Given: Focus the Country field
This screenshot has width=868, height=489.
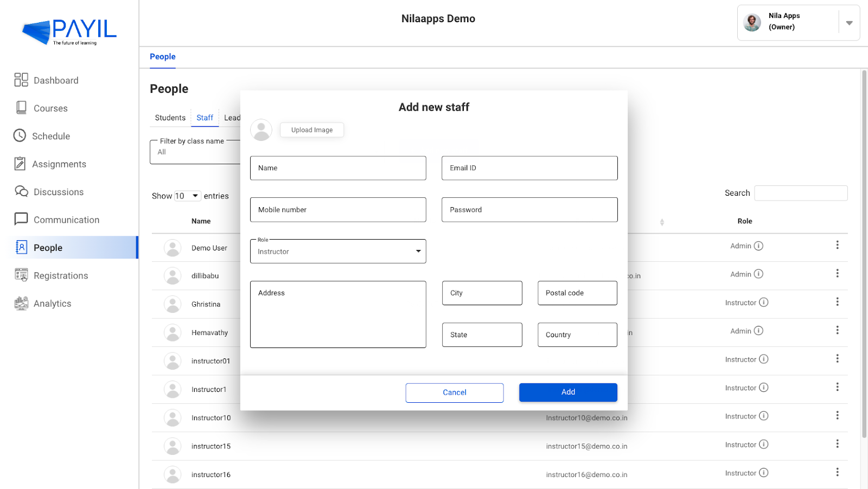Looking at the screenshot, I should tap(577, 334).
